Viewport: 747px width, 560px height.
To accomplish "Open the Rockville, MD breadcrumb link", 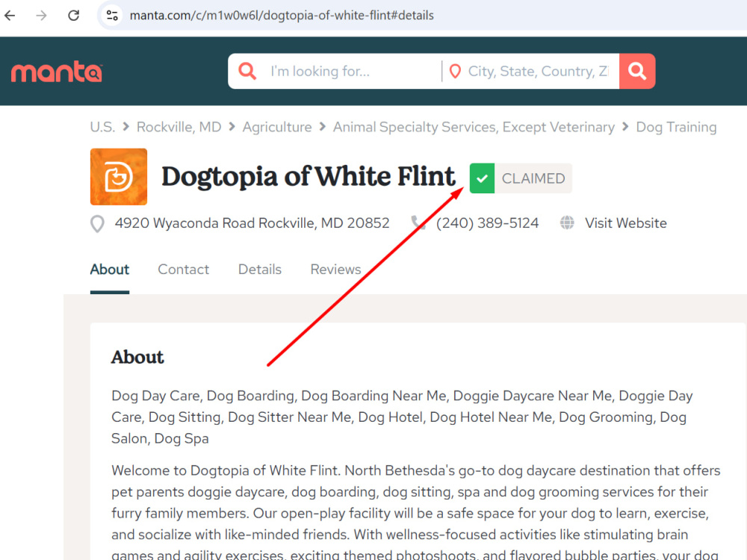I will tap(179, 127).
